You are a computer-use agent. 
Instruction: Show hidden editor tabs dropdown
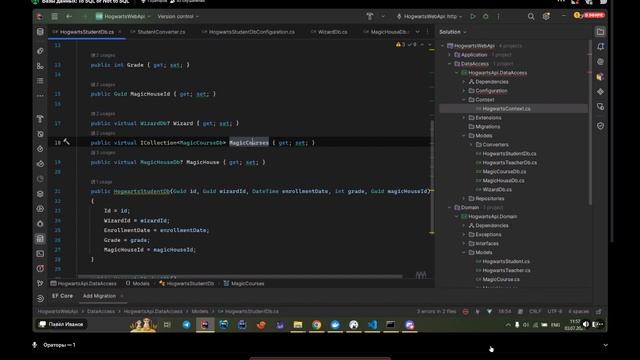[x=417, y=32]
